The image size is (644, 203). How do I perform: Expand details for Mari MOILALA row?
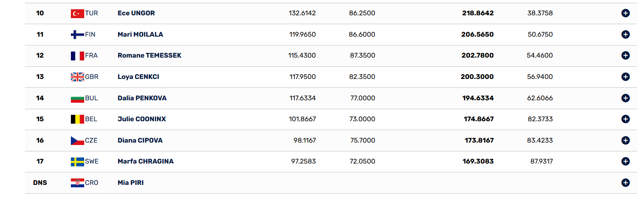625,34
